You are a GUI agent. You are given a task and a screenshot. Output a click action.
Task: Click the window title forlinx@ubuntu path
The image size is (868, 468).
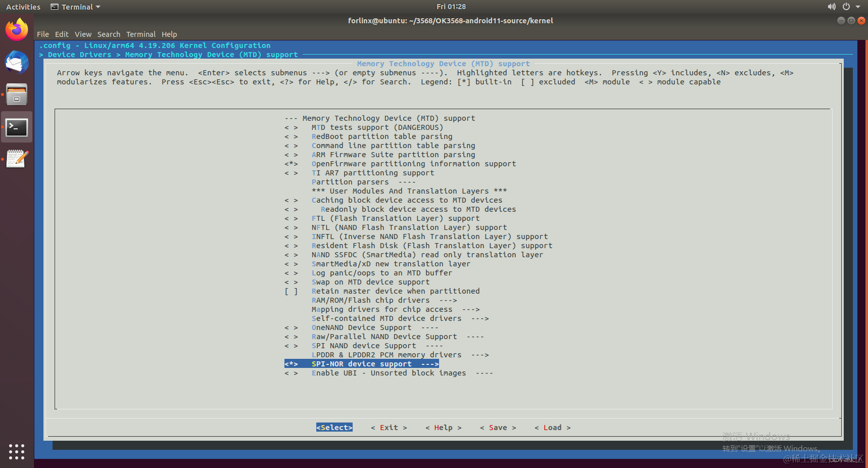[x=450, y=21]
